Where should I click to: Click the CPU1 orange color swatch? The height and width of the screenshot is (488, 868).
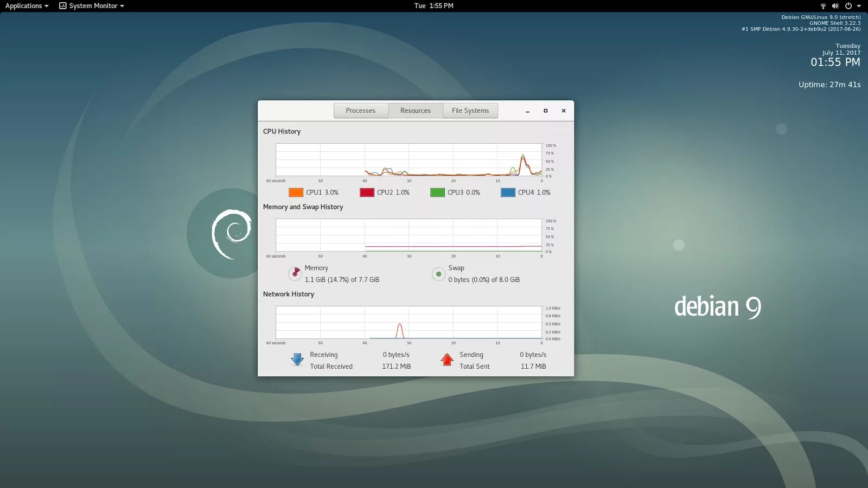coord(296,192)
